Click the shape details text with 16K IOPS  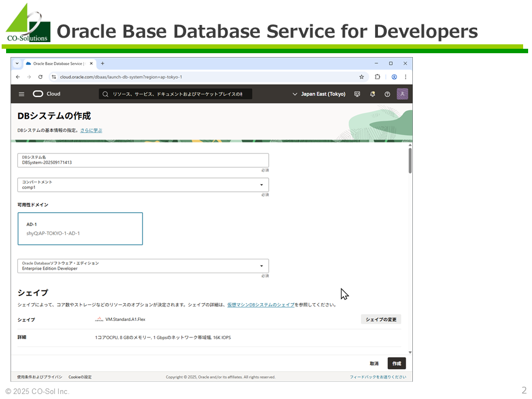pos(163,337)
